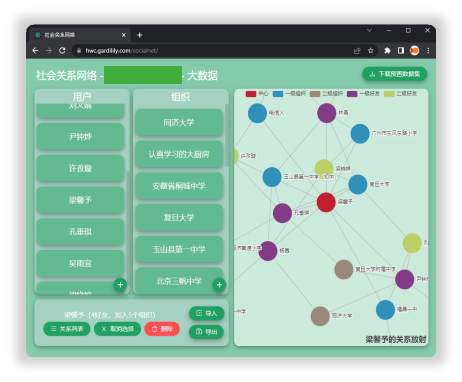Click the red 删除 delete button
The image size is (462, 382).
162,329
